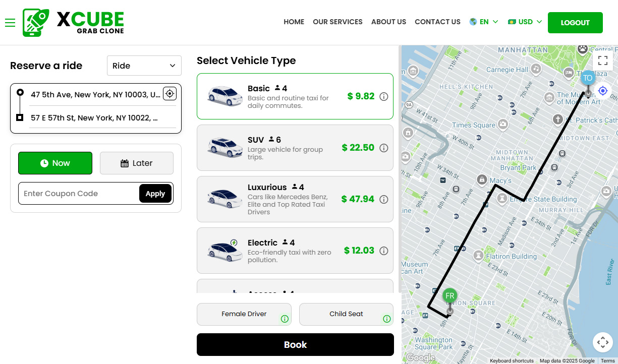Click the Electric fare info icon
618x364 pixels.
point(384,250)
